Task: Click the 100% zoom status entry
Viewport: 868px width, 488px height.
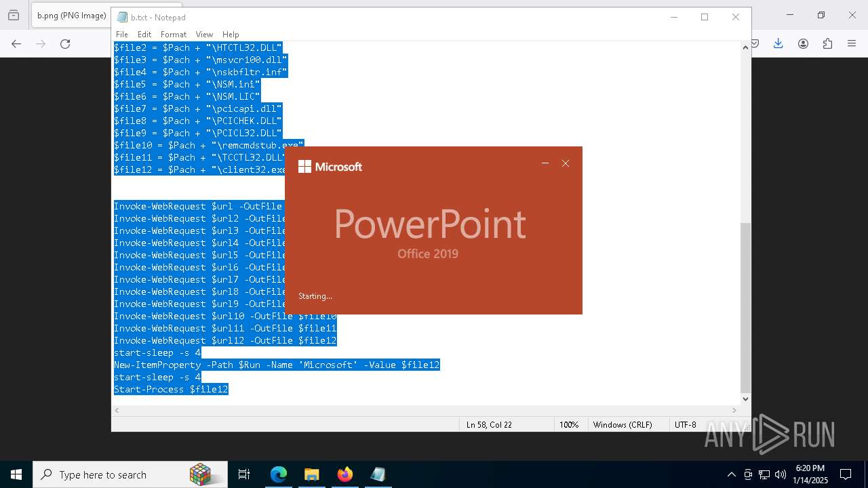Action: tap(569, 425)
